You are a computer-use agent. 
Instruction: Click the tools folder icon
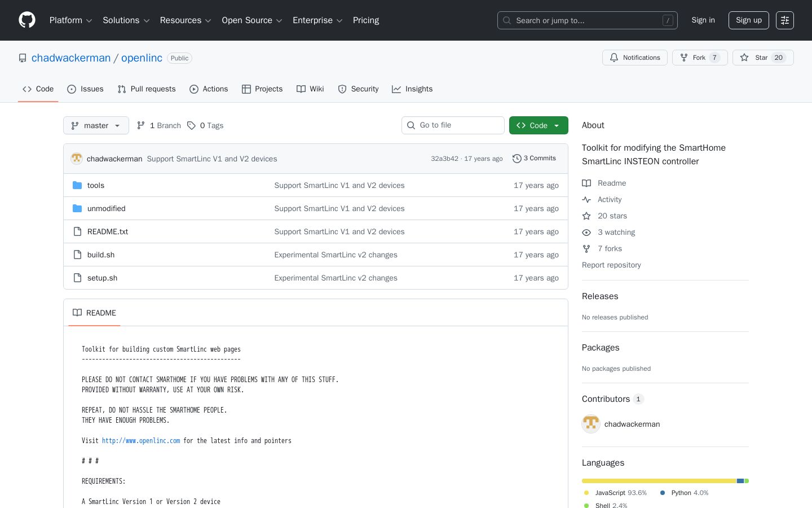click(x=77, y=185)
